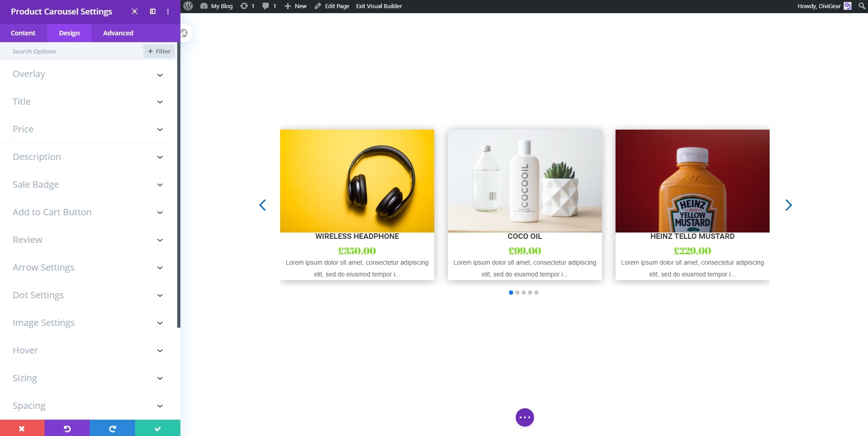Screen dimensions: 868x436
Task: Expand the Arrow Settings group
Action: pos(88,267)
